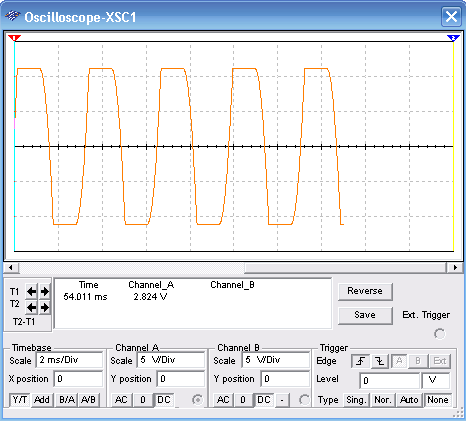This screenshot has width=466, height=421.
Task: Move T2 cursor left with arrow
Action: [32, 307]
